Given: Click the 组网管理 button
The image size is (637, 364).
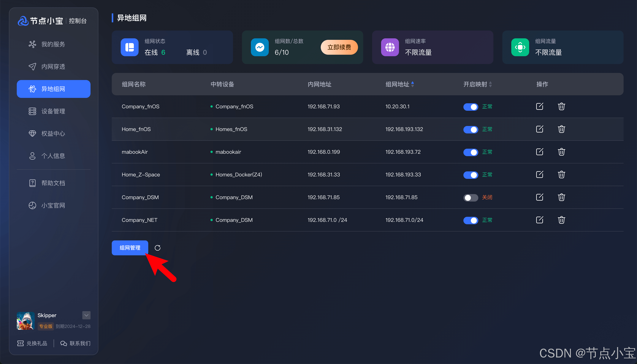Looking at the screenshot, I should (x=130, y=248).
